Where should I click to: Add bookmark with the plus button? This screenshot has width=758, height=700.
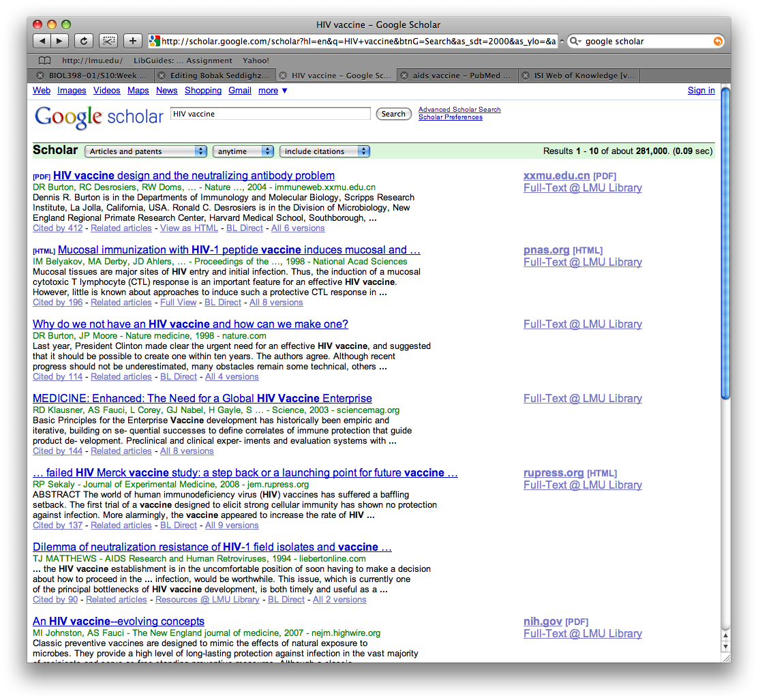pos(132,41)
